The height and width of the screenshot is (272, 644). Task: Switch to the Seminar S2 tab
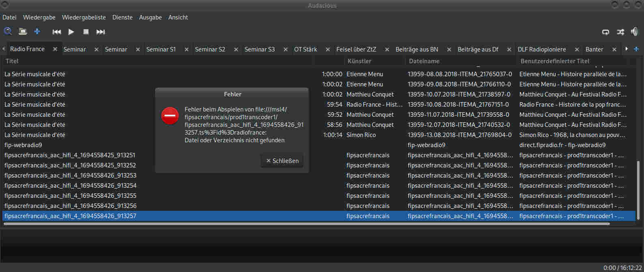point(210,49)
